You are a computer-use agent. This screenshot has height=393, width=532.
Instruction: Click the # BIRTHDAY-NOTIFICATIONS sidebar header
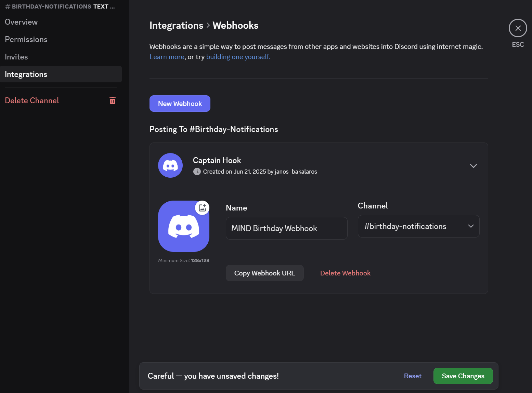point(60,6)
